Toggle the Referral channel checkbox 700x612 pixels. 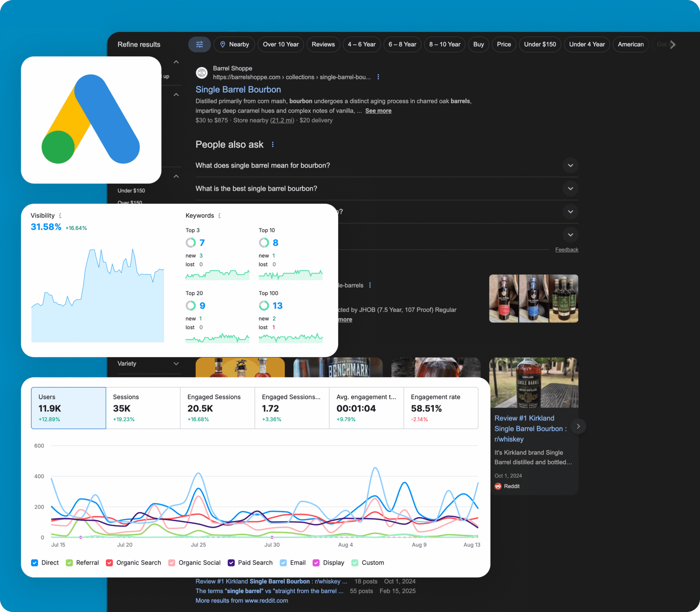(x=69, y=563)
